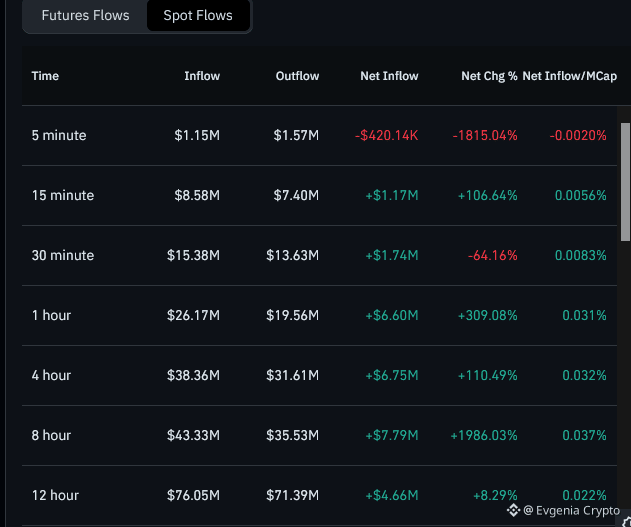Image resolution: width=631 pixels, height=527 pixels.
Task: Click the Net Inflow column header
Action: point(389,76)
